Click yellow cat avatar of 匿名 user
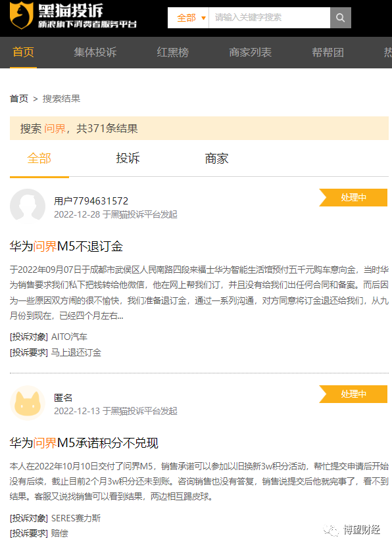Screen dimensions: 392x547 pyautogui.click(x=28, y=403)
